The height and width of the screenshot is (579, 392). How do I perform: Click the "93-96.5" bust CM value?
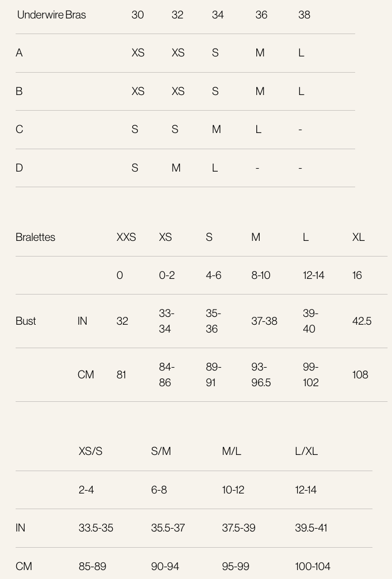(x=261, y=374)
